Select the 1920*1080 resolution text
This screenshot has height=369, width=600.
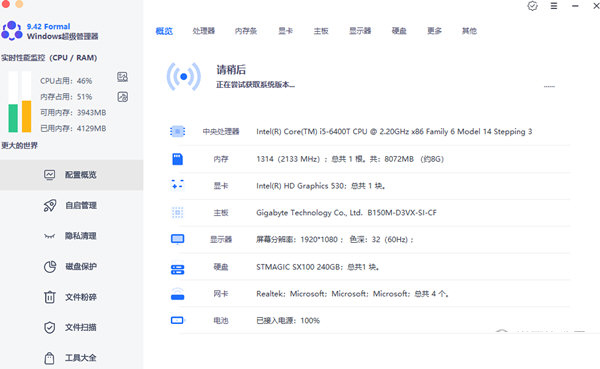335,240
